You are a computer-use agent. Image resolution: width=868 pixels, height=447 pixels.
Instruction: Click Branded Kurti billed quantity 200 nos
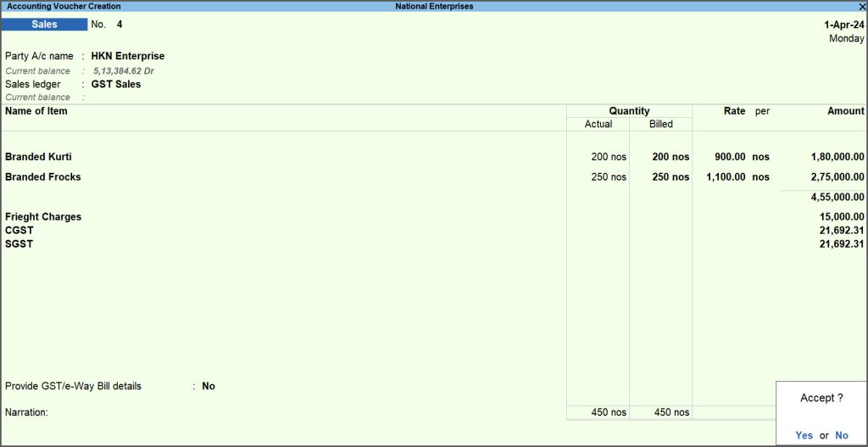coord(671,157)
